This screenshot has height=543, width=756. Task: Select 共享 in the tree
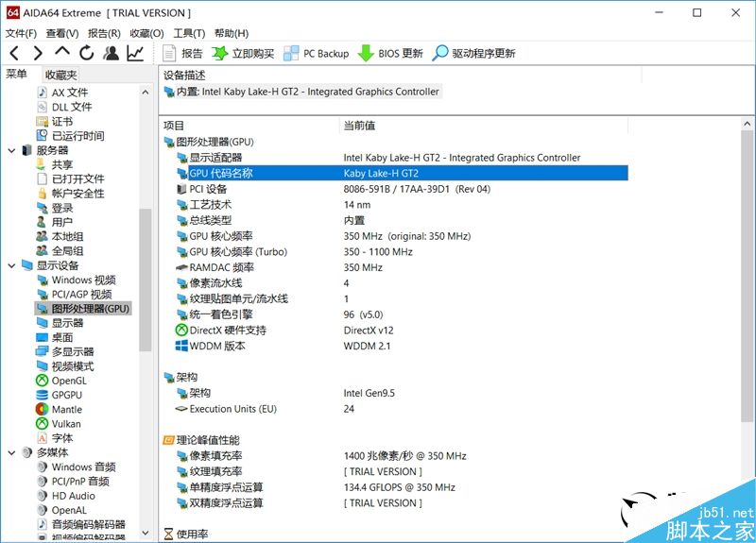[x=55, y=164]
